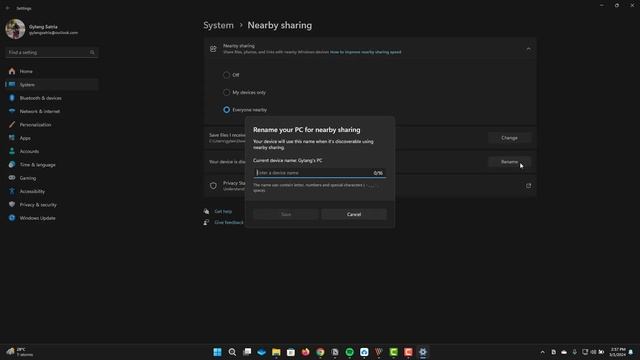Open Home in the settings sidebar

[52, 71]
